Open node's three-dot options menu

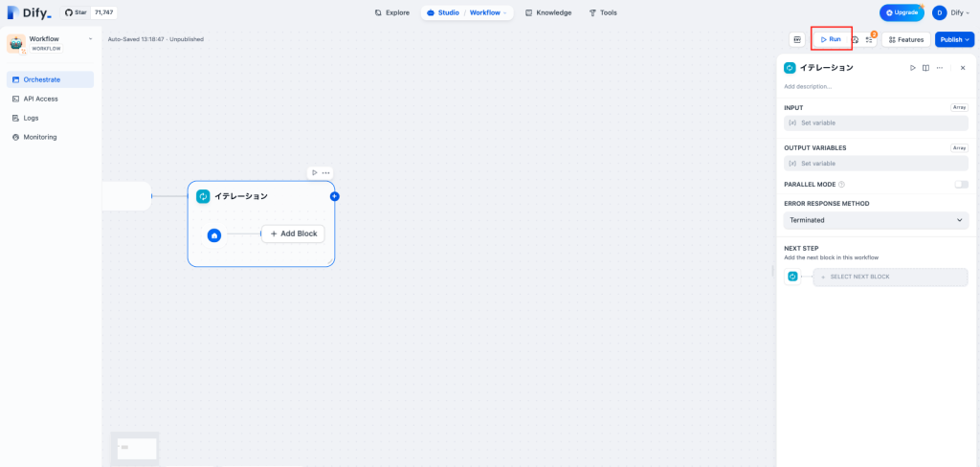325,172
